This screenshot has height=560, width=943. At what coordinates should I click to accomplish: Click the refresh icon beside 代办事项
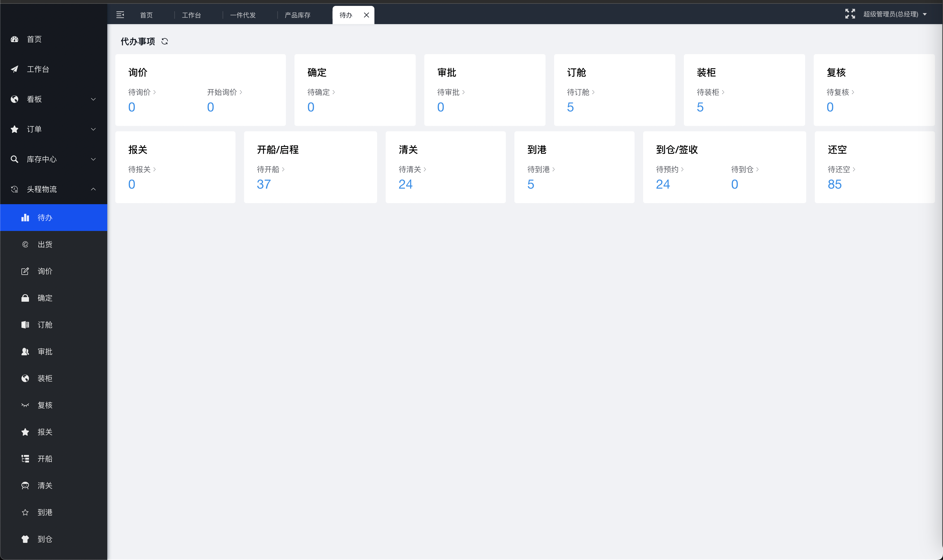(165, 42)
